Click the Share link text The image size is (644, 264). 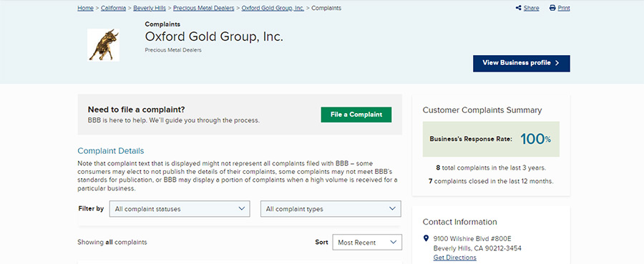click(x=532, y=8)
